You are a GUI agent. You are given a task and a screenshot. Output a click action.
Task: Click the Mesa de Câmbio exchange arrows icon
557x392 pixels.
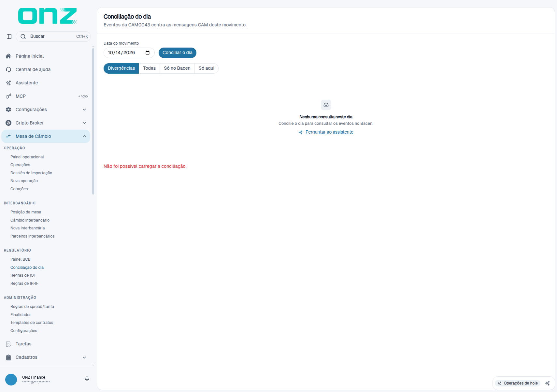tap(8, 136)
